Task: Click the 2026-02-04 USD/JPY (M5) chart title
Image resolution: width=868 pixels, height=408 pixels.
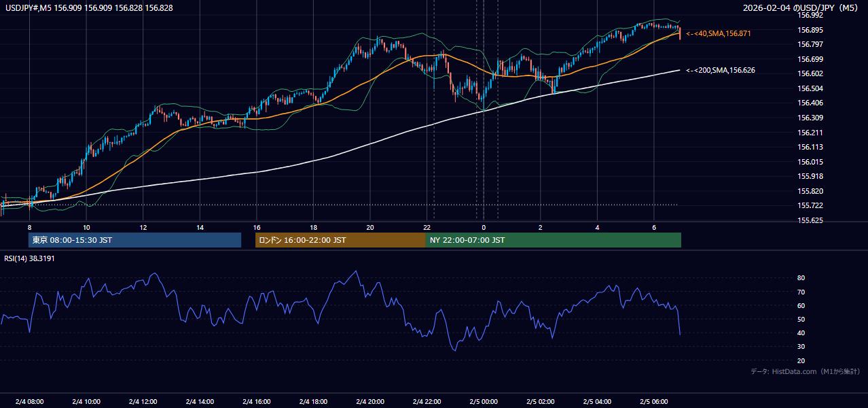Action: 801,7
